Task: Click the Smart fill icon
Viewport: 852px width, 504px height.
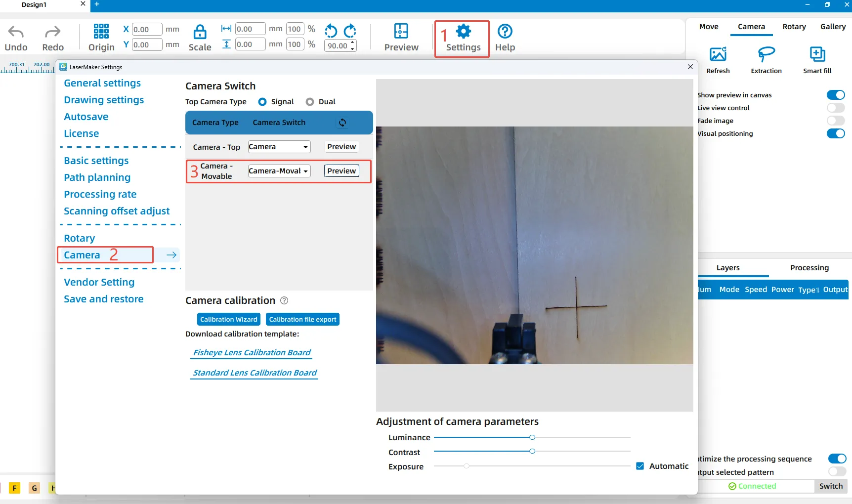Action: click(x=817, y=54)
